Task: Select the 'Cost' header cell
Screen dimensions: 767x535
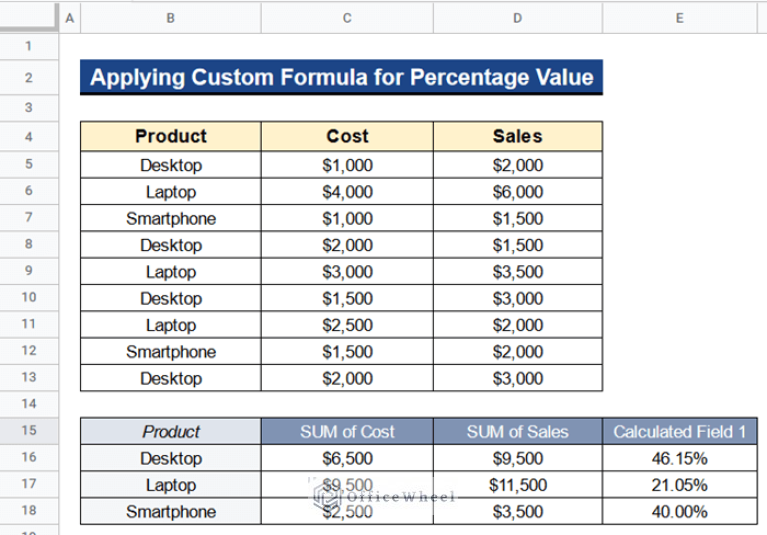Action: [347, 136]
